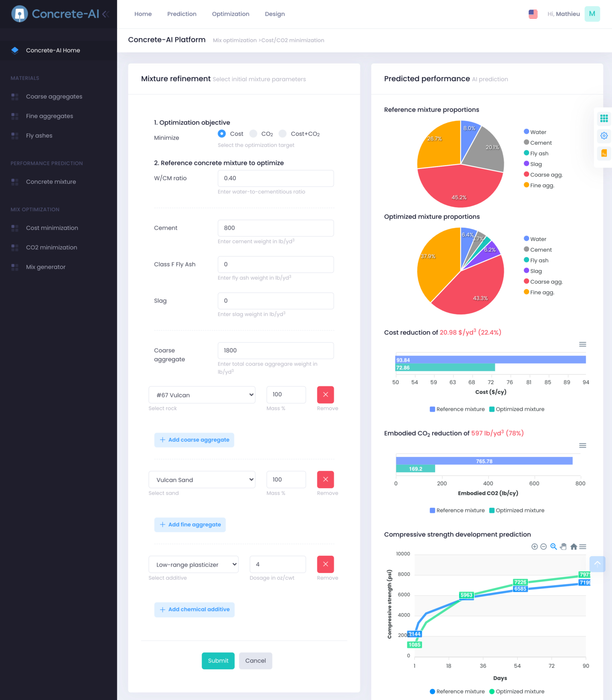This screenshot has width=612, height=700.
Task: Open the Optimization top menu
Action: click(231, 14)
